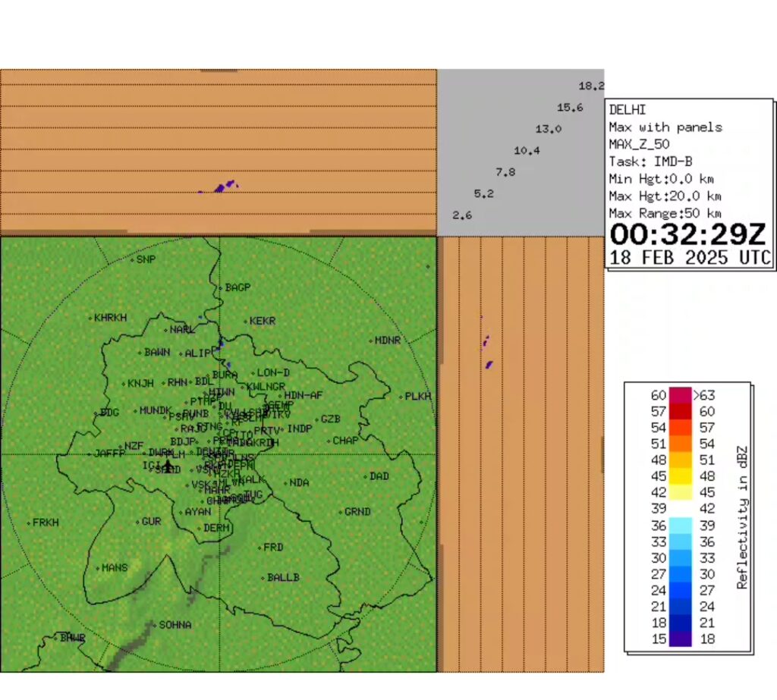Click the 15-18 dBZ purple legend swatch
This screenshot has width=777, height=700.
coord(680,639)
